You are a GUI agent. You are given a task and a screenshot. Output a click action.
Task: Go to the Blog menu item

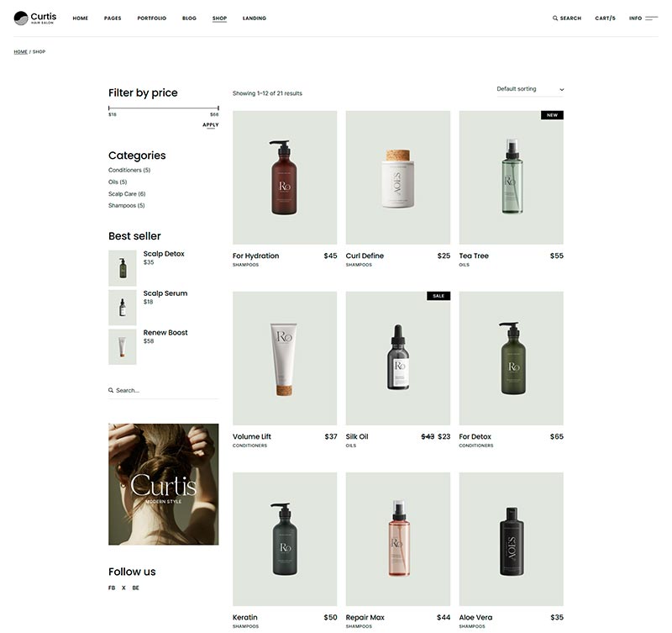[189, 18]
